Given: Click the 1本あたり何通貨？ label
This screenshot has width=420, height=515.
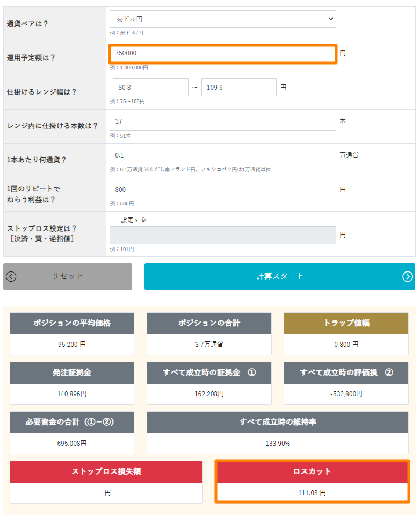Looking at the screenshot, I should pyautogui.click(x=37, y=160).
